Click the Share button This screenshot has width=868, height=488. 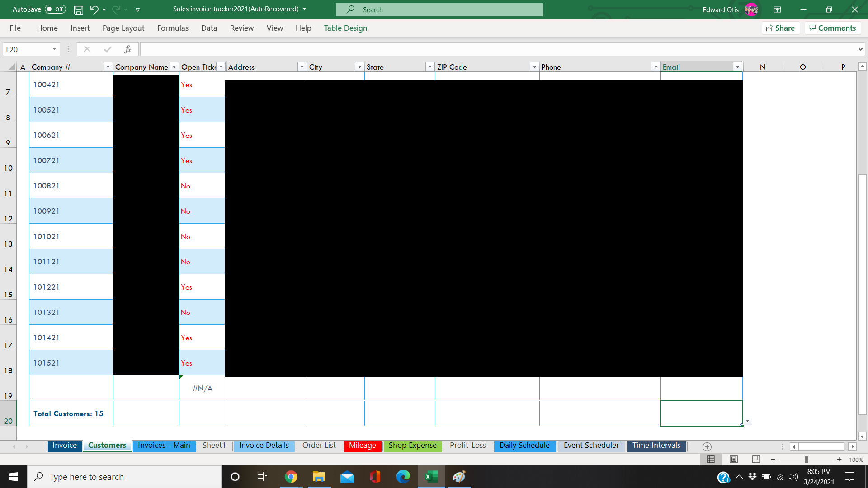click(x=781, y=28)
